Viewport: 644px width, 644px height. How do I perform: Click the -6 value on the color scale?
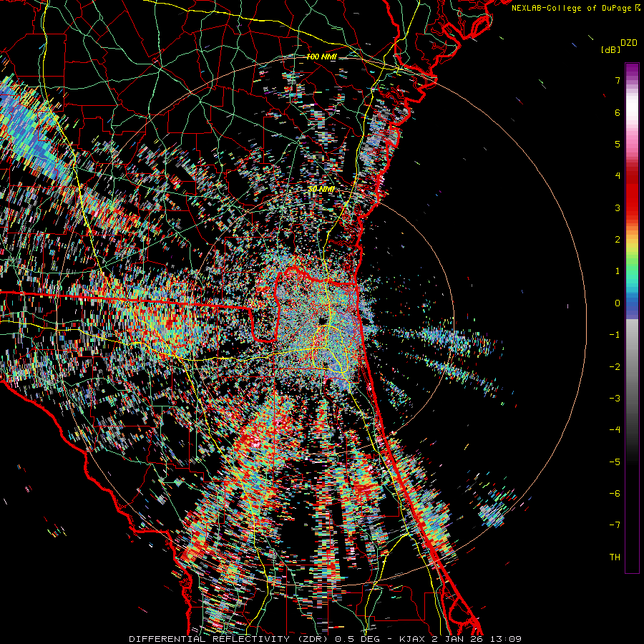pos(615,494)
